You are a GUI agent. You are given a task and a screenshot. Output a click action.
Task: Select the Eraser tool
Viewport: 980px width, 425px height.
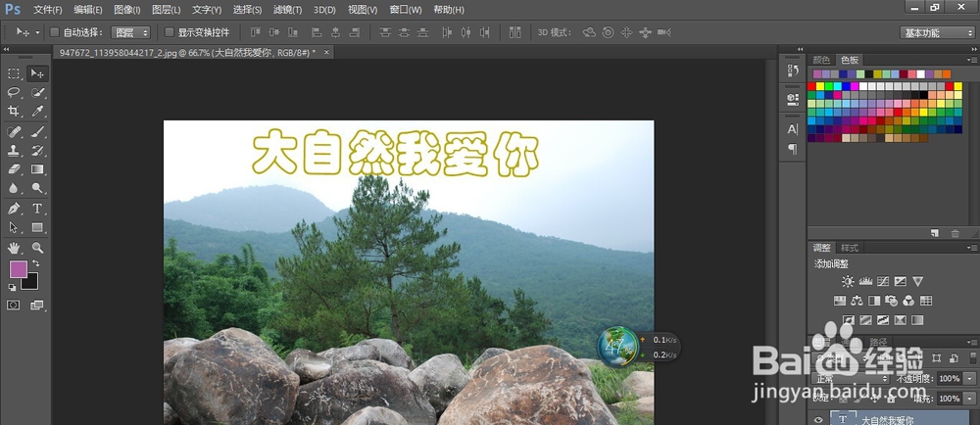pos(14,169)
